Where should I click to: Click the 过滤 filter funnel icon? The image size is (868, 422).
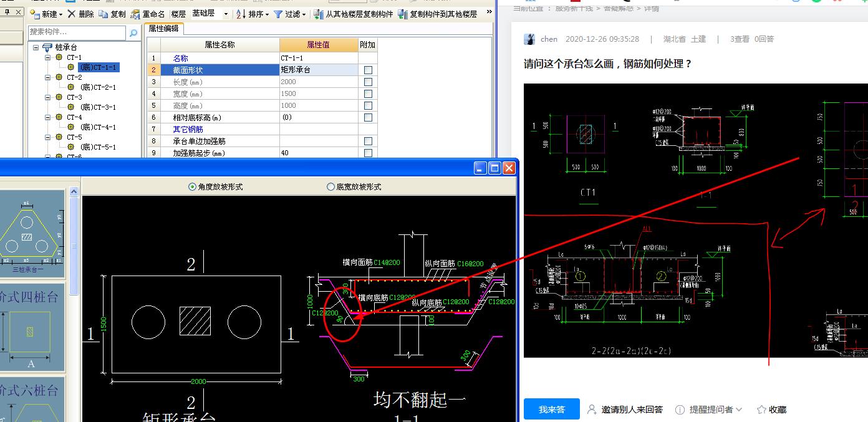278,14
